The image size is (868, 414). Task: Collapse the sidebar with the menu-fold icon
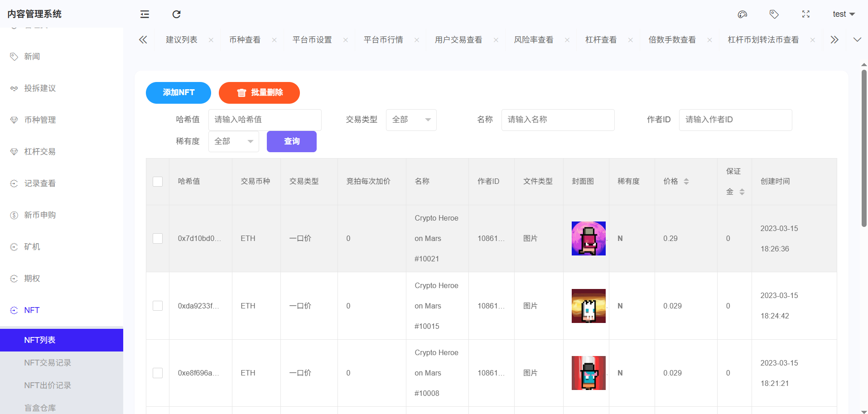145,14
